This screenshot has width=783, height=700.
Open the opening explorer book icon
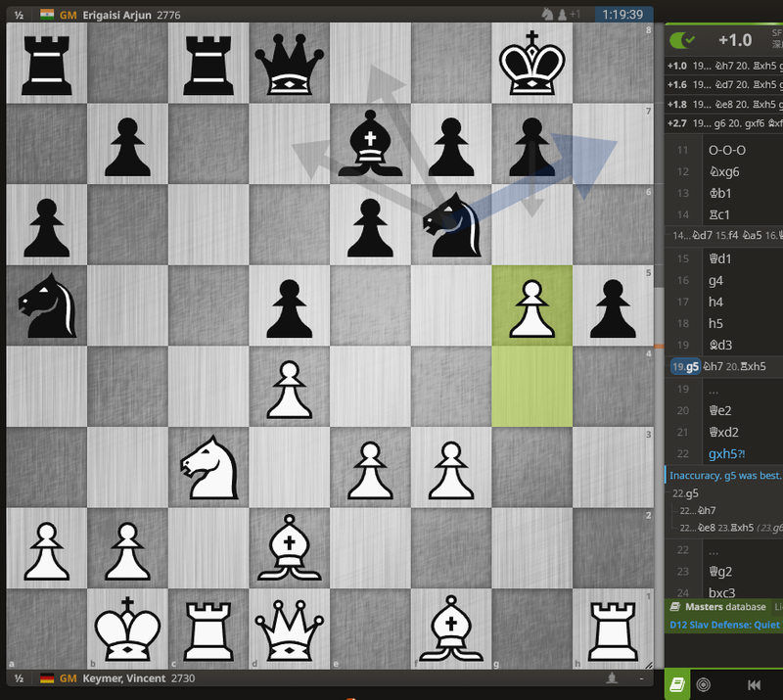click(x=677, y=684)
